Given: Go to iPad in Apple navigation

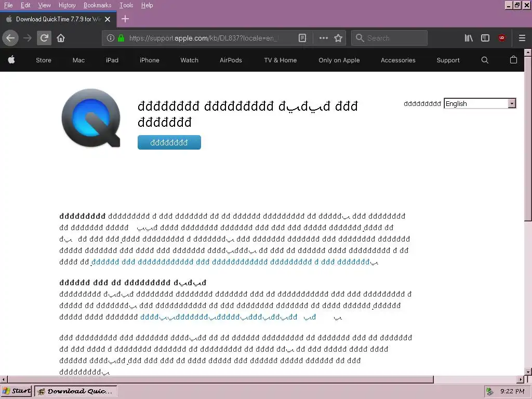Looking at the screenshot, I should pyautogui.click(x=112, y=60).
